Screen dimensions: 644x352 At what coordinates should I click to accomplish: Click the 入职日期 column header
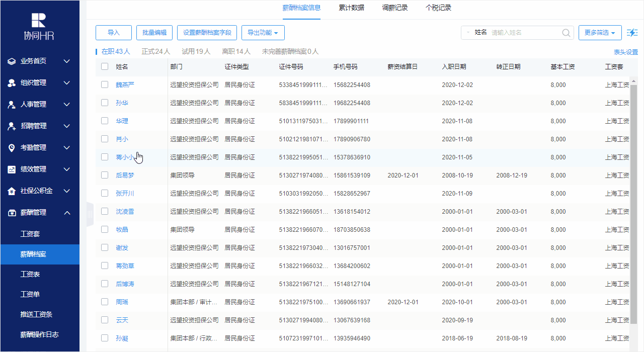[x=454, y=66]
